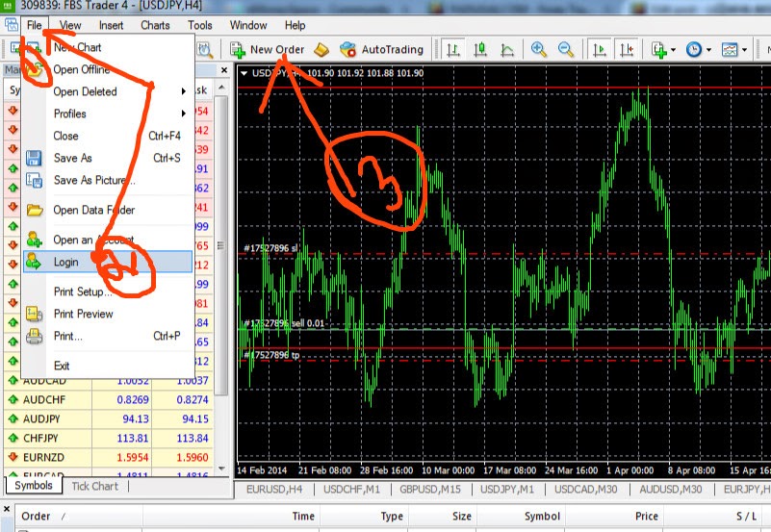This screenshot has height=532, width=771.
Task: Expand the Open Deleted submenu
Action: [108, 91]
